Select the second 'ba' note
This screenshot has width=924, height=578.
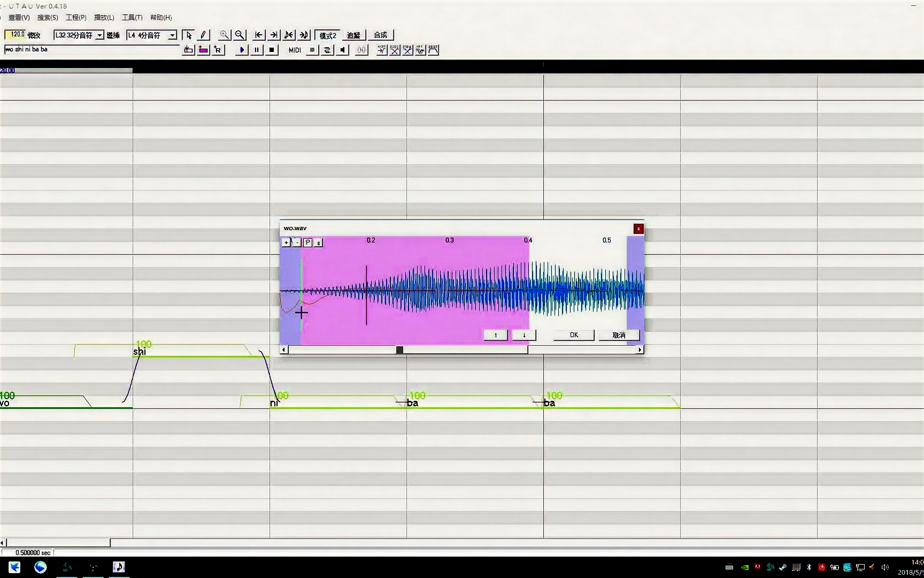pos(612,403)
